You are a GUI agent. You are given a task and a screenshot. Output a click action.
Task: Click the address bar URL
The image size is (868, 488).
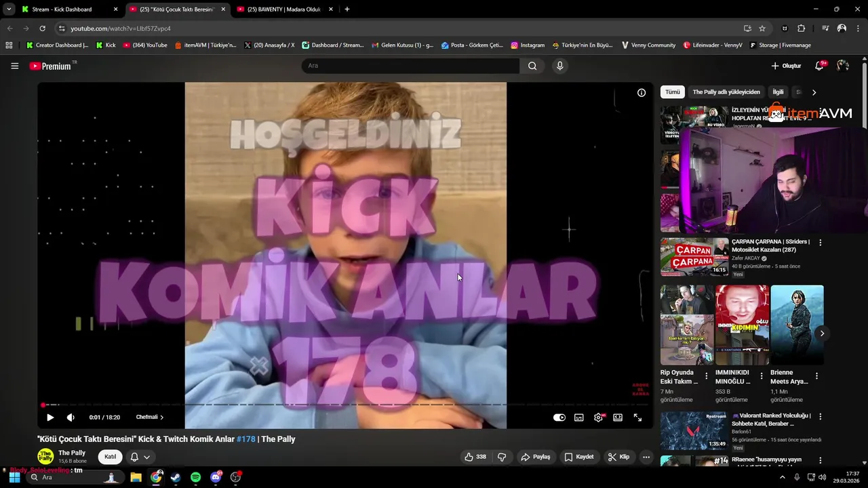pos(121,28)
